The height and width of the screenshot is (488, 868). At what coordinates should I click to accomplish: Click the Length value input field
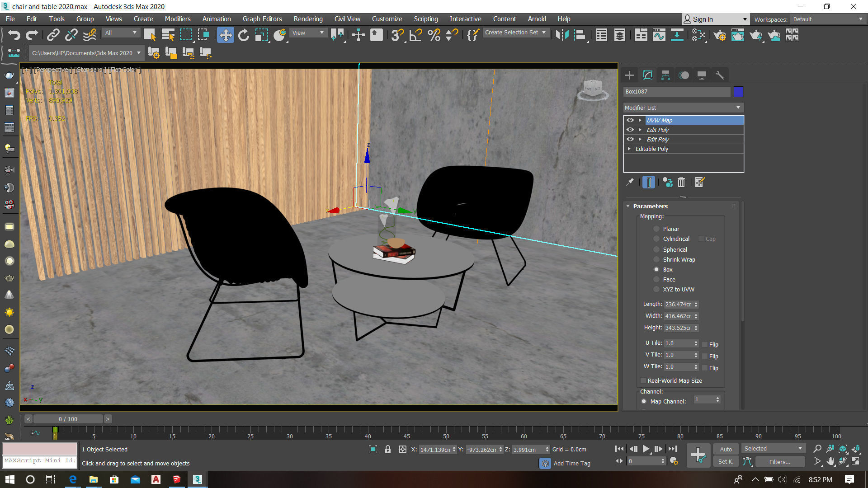coord(679,304)
